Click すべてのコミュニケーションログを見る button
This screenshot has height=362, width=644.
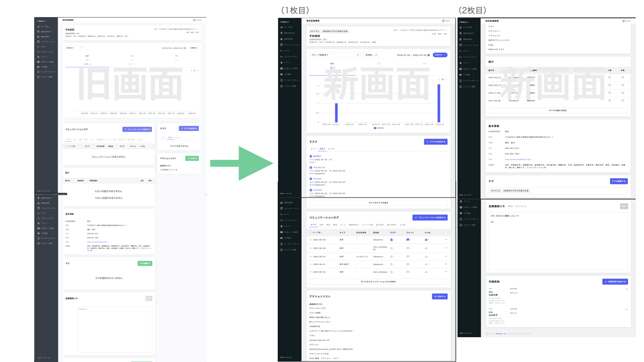tap(378, 282)
